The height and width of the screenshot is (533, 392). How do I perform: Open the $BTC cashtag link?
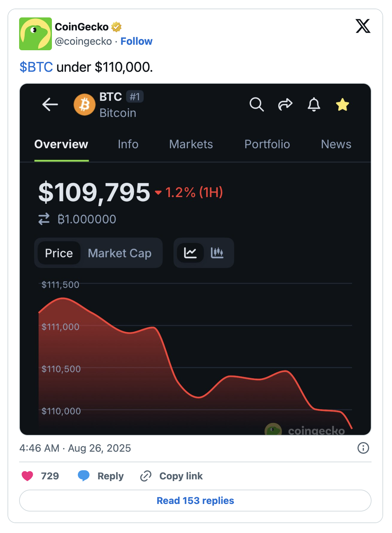click(36, 67)
